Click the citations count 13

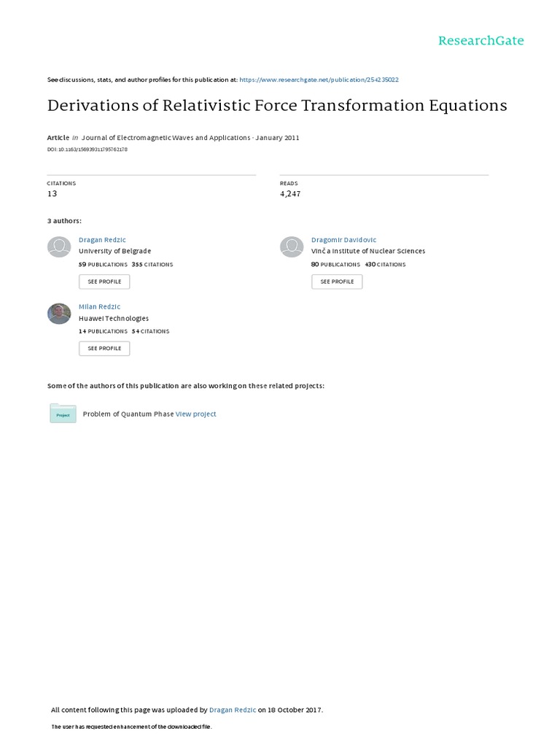click(52, 194)
